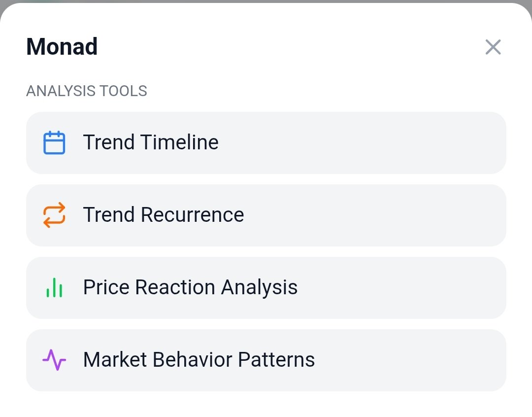Click the ANALYSIS TOOLS section header

click(x=87, y=91)
